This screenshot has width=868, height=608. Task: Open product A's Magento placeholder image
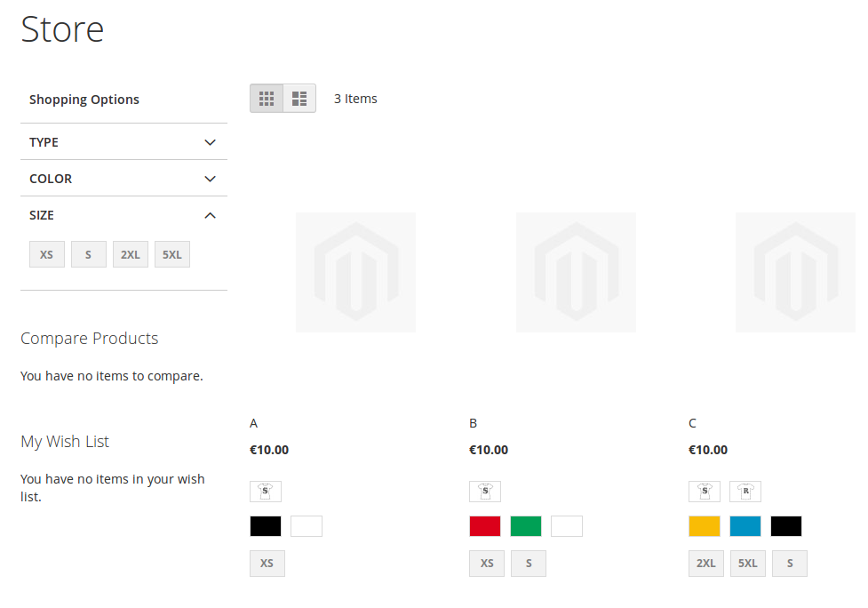(x=355, y=272)
